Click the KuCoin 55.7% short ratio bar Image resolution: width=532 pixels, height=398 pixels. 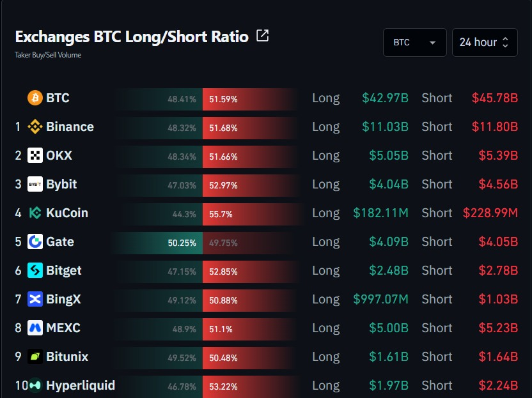[x=253, y=214]
